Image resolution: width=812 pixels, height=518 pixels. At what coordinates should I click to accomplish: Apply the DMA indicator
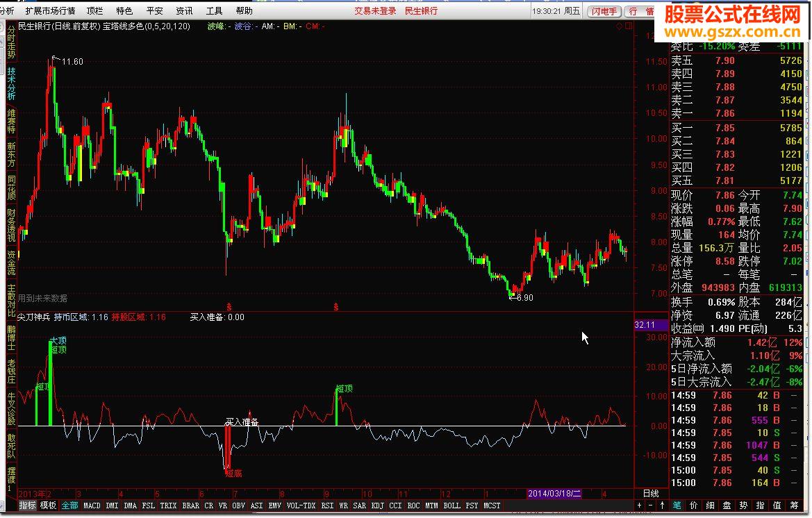pos(130,505)
